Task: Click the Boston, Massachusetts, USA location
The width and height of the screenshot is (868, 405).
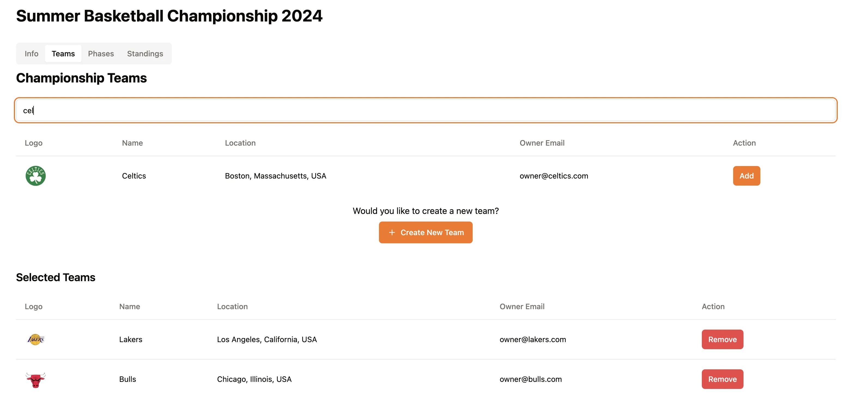Action: pos(275,176)
